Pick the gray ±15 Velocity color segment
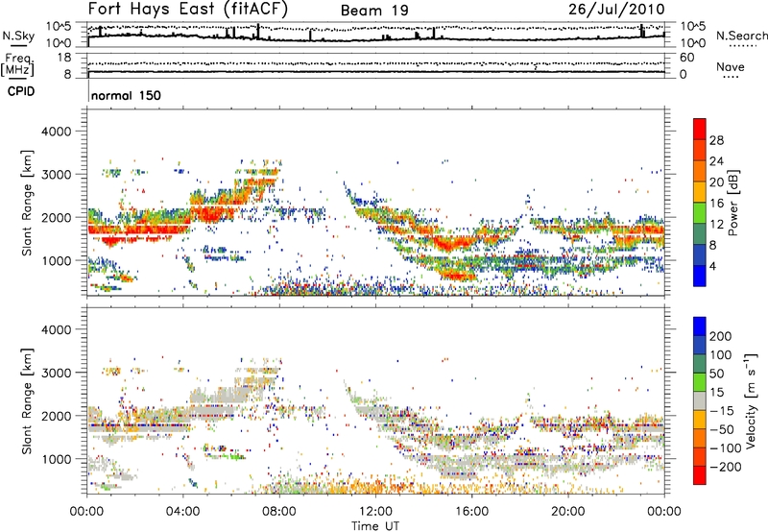Viewport: 768px width, 532px height. point(700,400)
